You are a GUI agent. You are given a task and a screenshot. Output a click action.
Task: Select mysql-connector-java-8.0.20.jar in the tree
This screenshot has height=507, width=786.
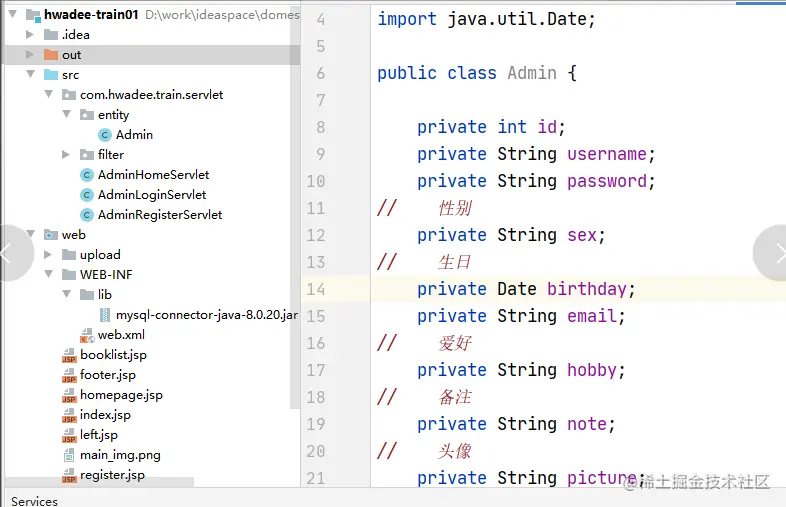pyautogui.click(x=207, y=315)
